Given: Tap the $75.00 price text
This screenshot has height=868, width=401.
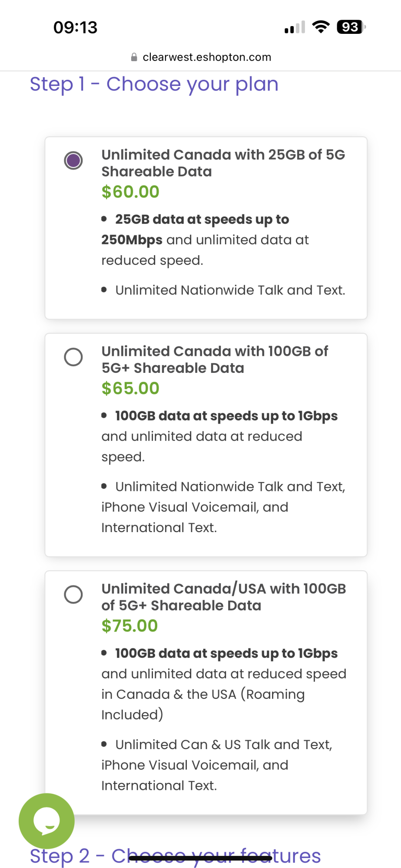Looking at the screenshot, I should [x=129, y=626].
